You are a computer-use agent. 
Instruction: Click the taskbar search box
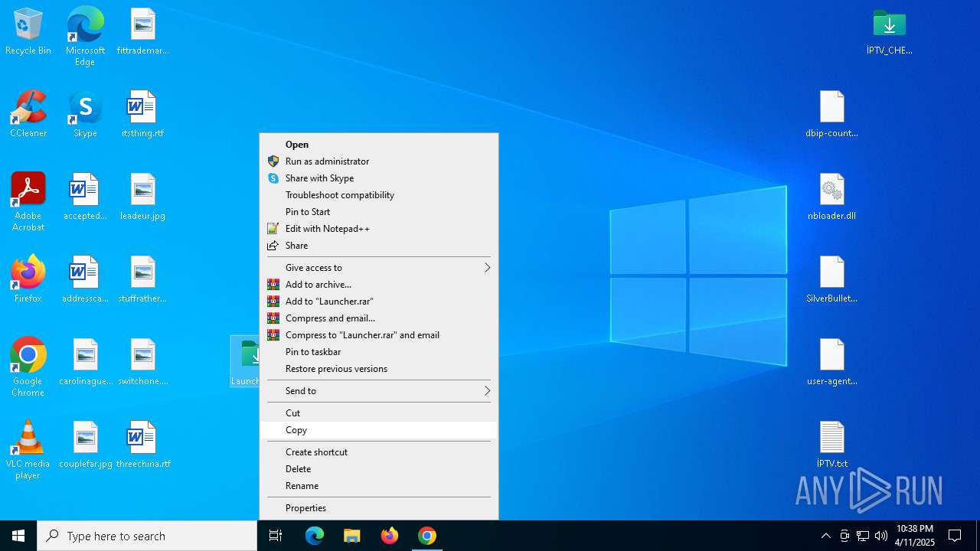147,536
